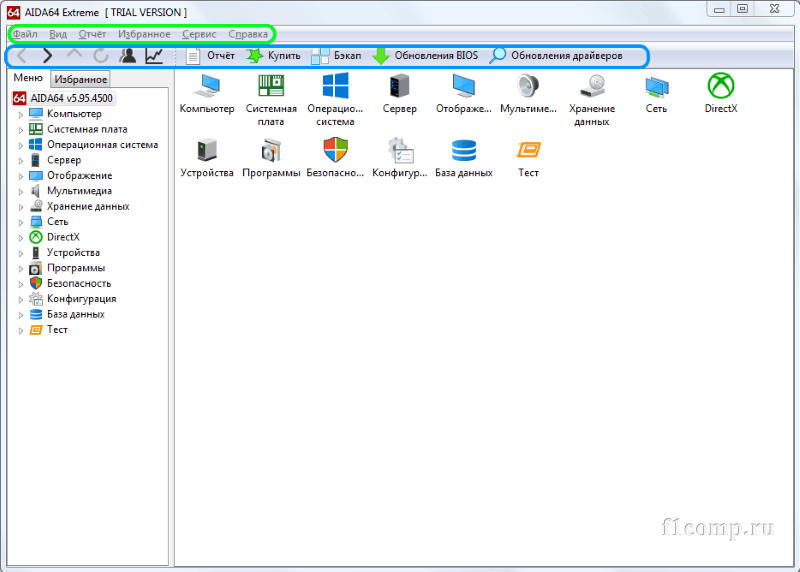
Task: Expand the Системная плата tree node arrow
Action: pyautogui.click(x=21, y=130)
